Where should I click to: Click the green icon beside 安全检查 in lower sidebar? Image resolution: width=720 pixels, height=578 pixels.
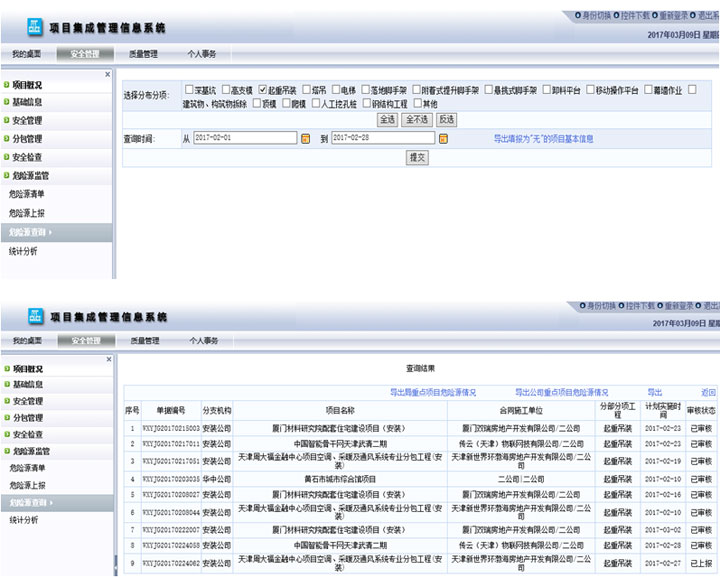6,435
